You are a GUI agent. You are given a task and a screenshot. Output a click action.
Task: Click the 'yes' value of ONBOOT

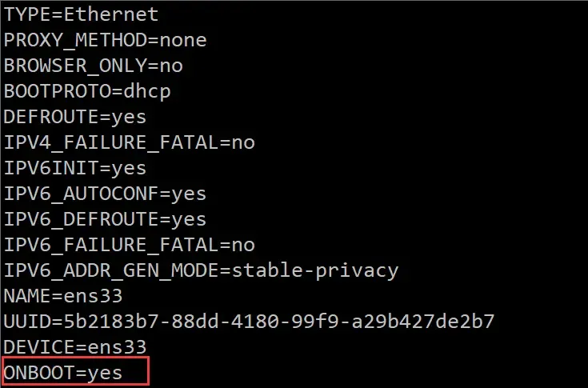105,373
